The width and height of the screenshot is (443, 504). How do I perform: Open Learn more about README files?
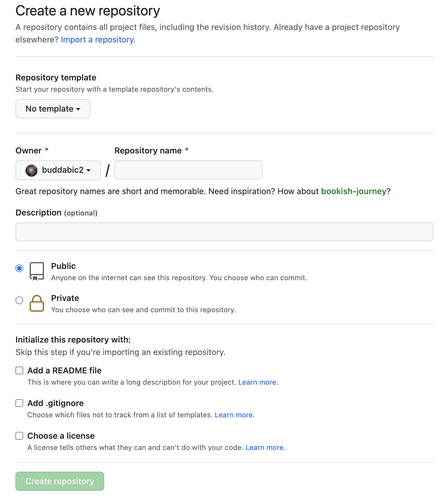coord(258,382)
